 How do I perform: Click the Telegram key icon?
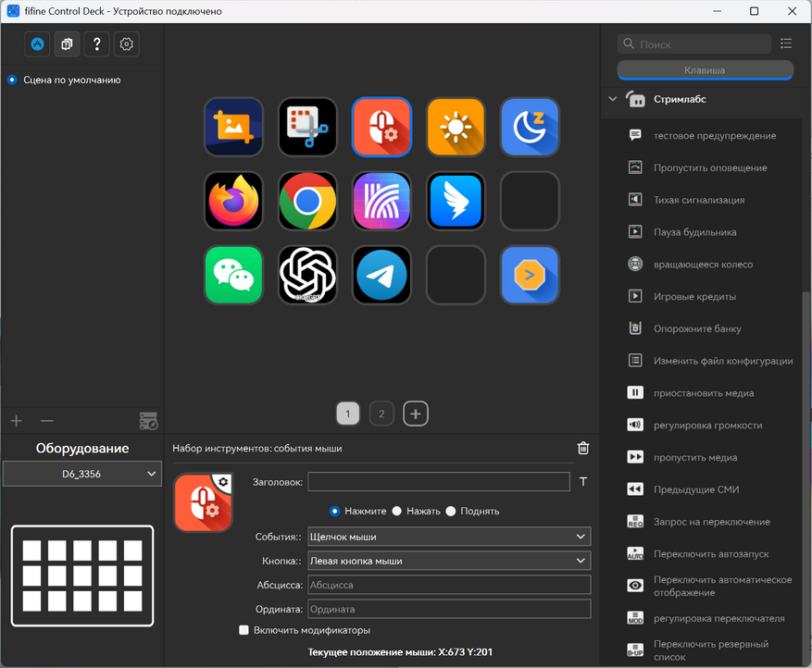381,275
